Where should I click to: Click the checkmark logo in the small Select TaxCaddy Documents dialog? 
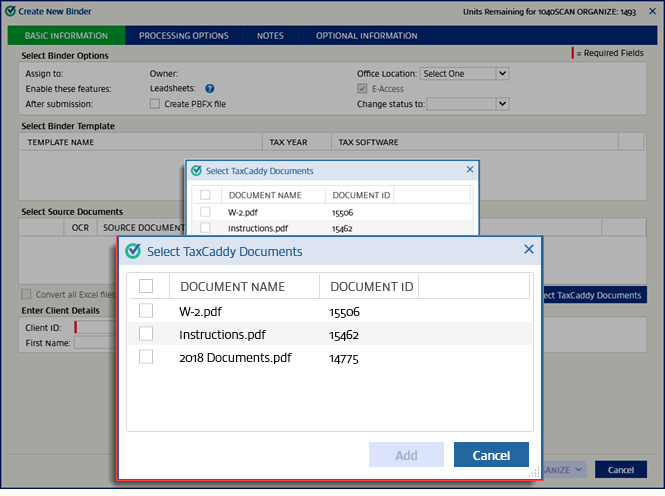pos(196,171)
